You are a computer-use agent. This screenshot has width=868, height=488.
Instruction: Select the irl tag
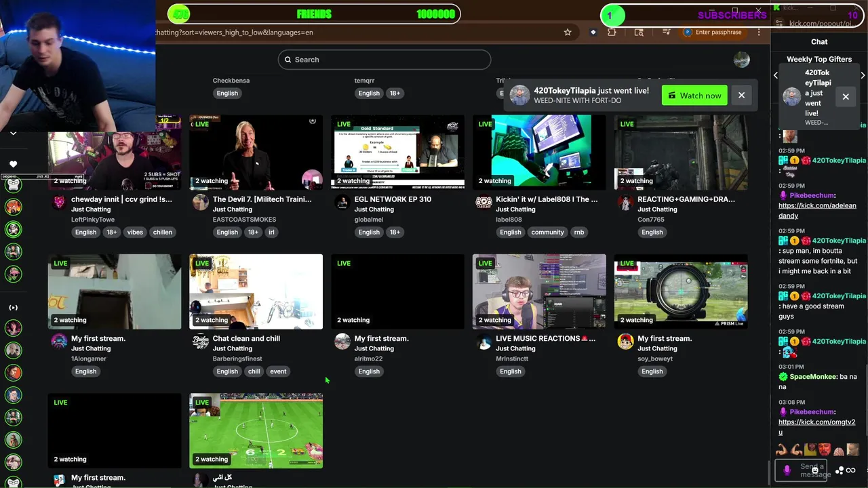(x=271, y=232)
